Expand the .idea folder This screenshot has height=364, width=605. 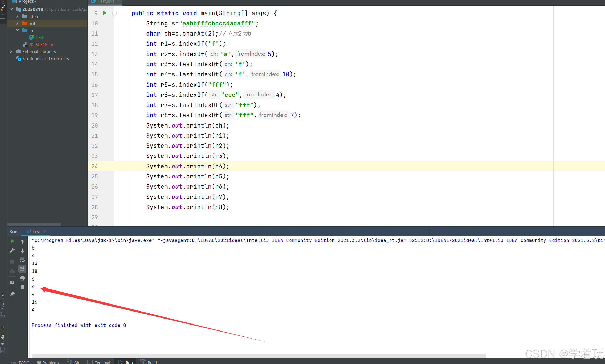(17, 16)
